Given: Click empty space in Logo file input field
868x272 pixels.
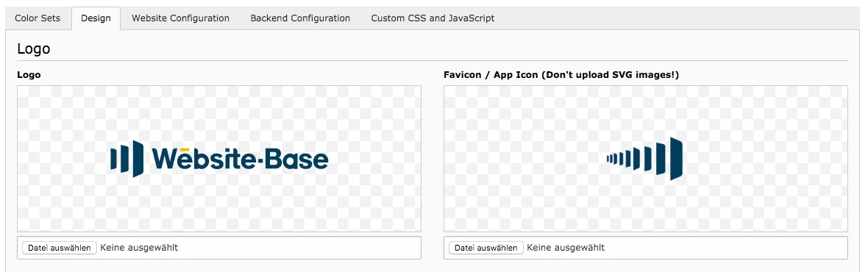Looking at the screenshot, I should [299, 248].
